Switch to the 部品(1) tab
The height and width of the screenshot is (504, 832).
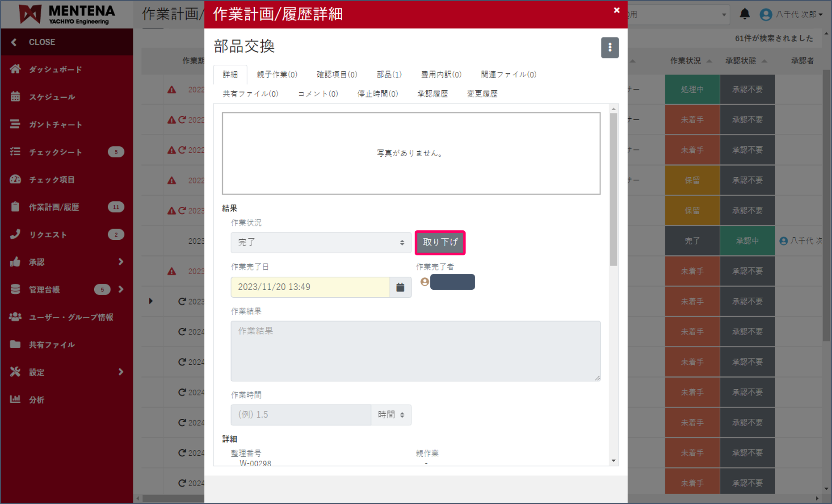pyautogui.click(x=389, y=75)
